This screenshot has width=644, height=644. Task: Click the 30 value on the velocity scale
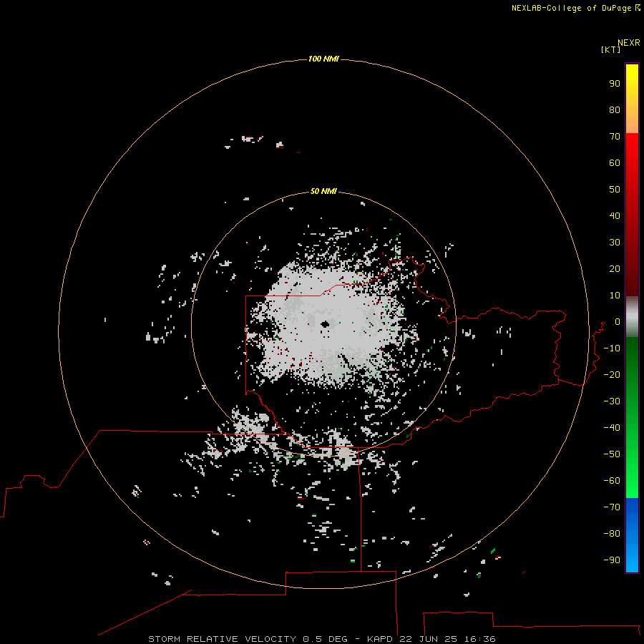[615, 243]
